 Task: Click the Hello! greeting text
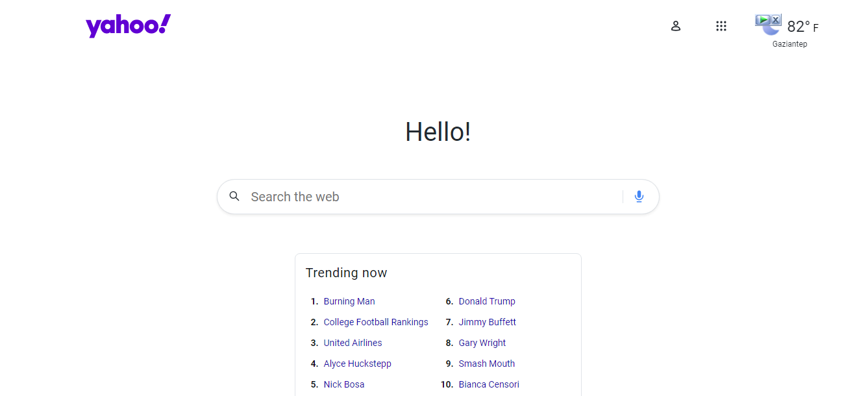pos(438,132)
